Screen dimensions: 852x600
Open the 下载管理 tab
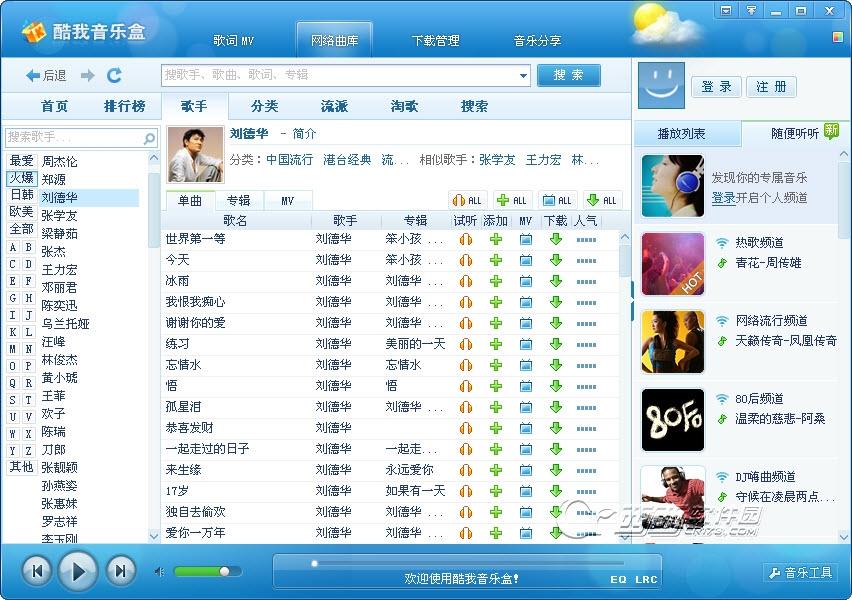click(436, 40)
